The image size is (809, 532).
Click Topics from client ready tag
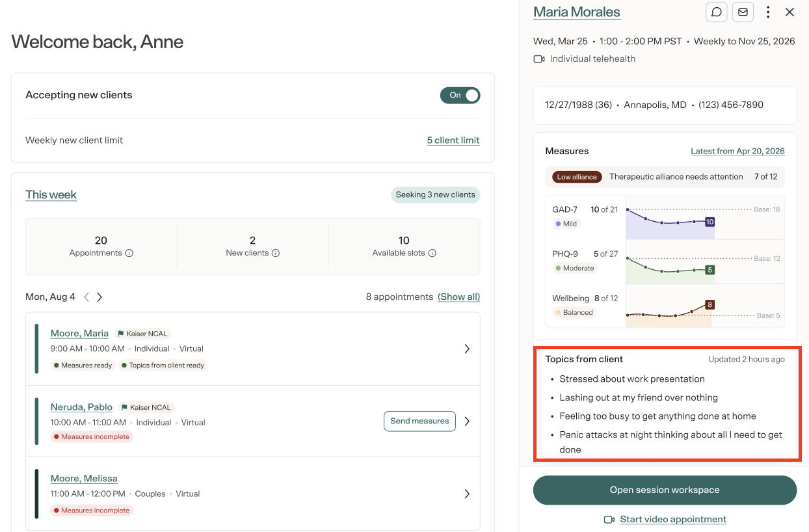click(163, 366)
